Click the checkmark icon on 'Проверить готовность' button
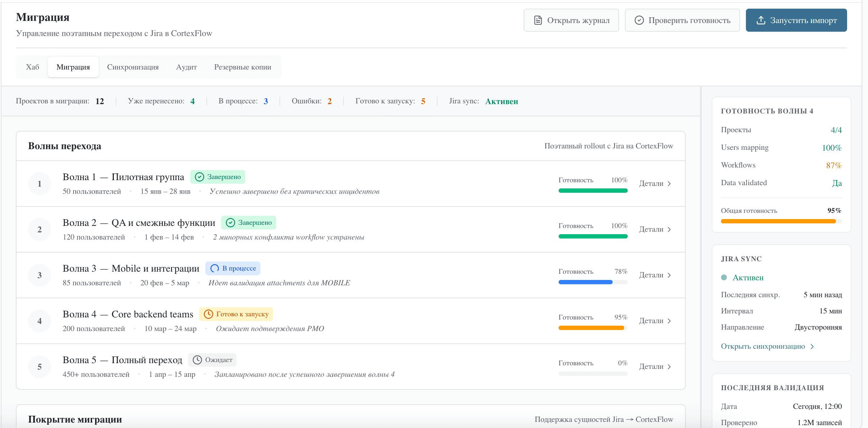 639,20
